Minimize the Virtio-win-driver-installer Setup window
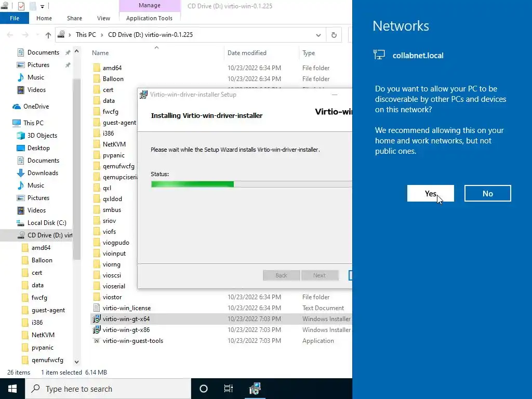 pos(335,95)
